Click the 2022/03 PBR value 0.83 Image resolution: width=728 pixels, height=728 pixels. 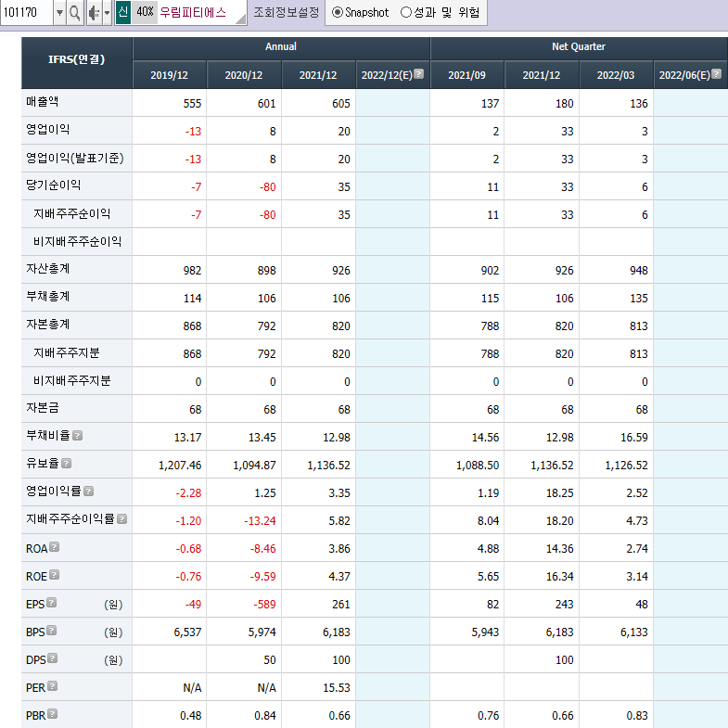point(637,716)
